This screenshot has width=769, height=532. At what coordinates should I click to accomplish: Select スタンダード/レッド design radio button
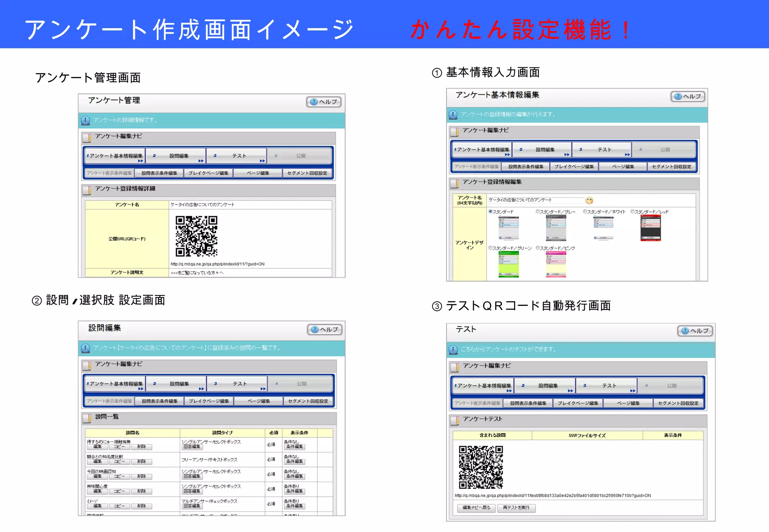(x=632, y=212)
